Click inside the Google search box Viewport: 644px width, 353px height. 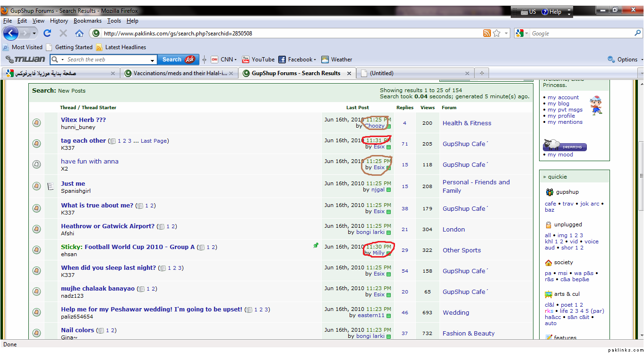point(581,34)
